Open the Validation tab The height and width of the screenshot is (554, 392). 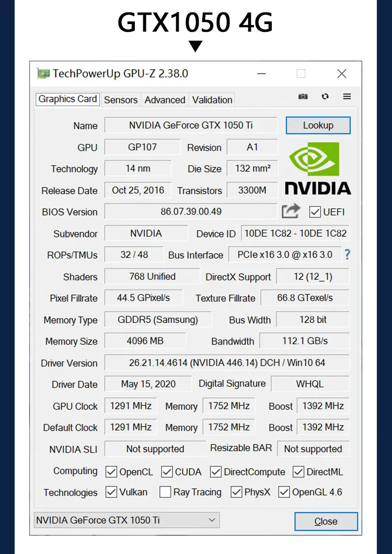212,100
